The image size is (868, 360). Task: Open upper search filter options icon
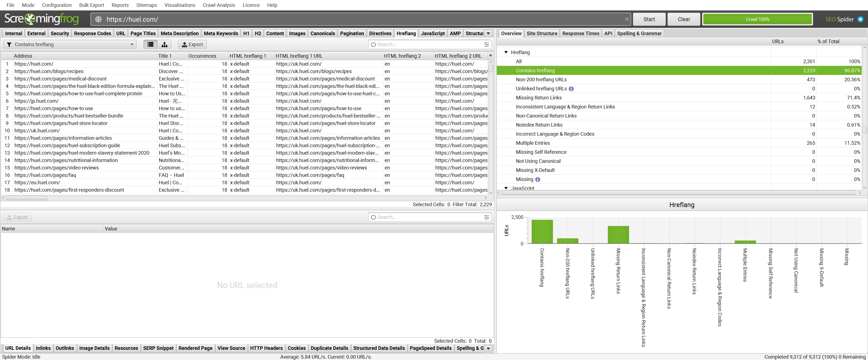click(486, 44)
